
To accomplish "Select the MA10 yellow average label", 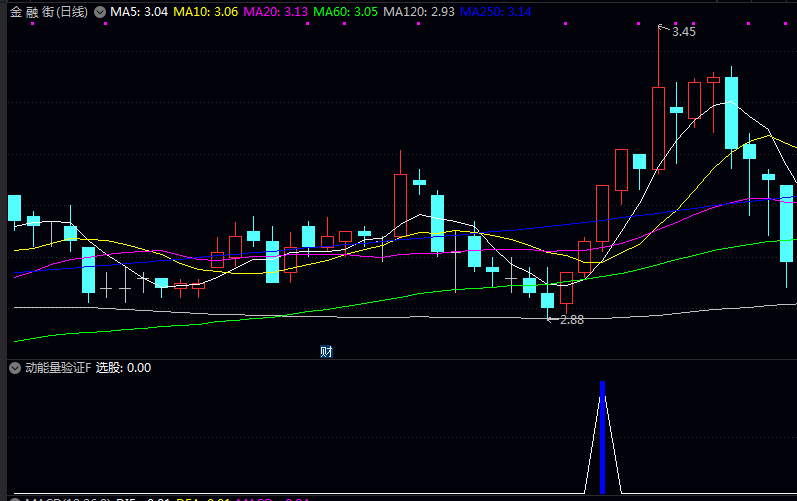I will click(x=205, y=11).
